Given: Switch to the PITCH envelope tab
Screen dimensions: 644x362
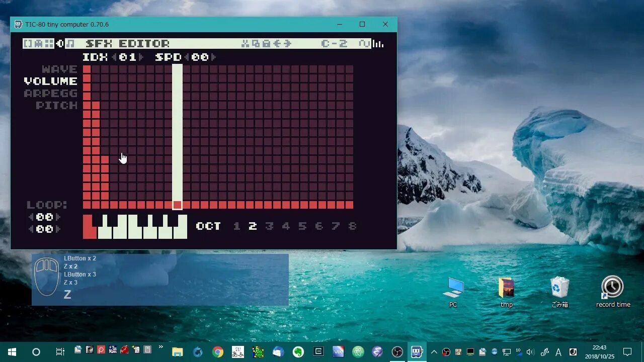Looking at the screenshot, I should click(x=57, y=106).
